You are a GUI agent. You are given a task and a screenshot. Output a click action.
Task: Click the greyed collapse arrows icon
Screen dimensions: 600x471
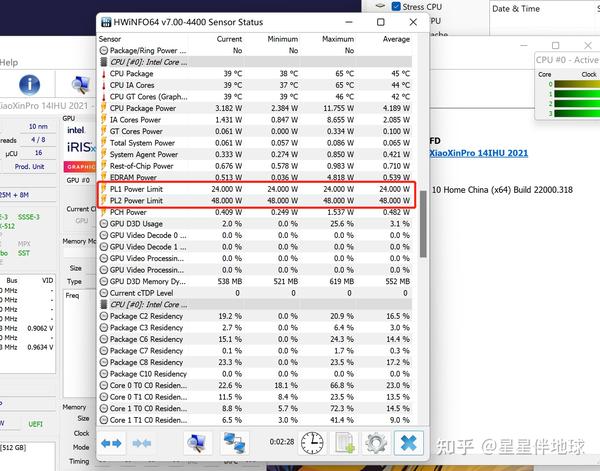click(142, 443)
